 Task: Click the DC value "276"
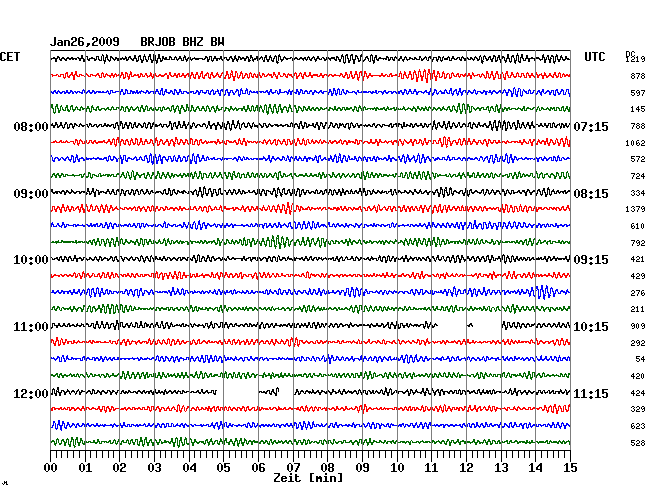click(638, 293)
